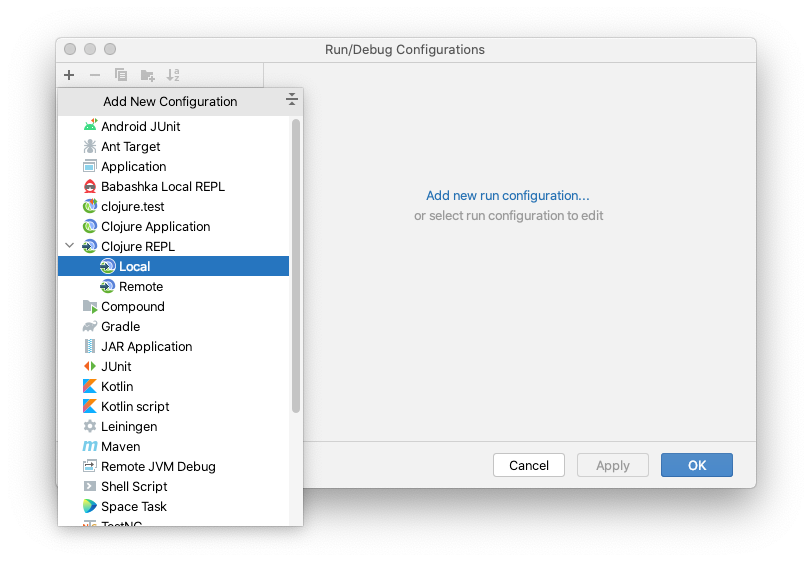Select the Compound configuration label
Image resolution: width=812 pixels, height=562 pixels.
click(133, 307)
